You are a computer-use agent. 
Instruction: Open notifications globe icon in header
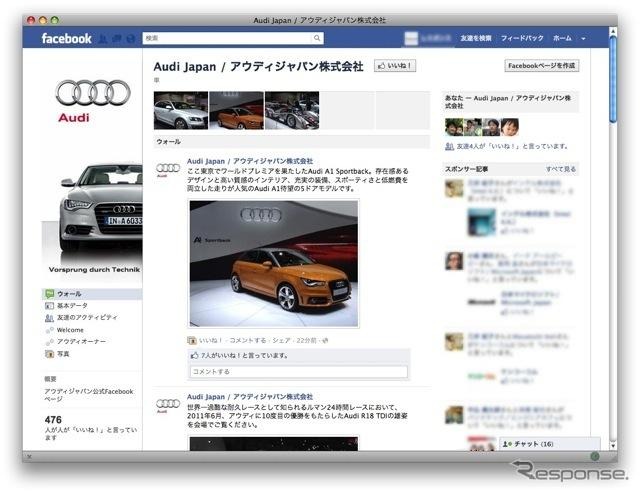coord(131,38)
